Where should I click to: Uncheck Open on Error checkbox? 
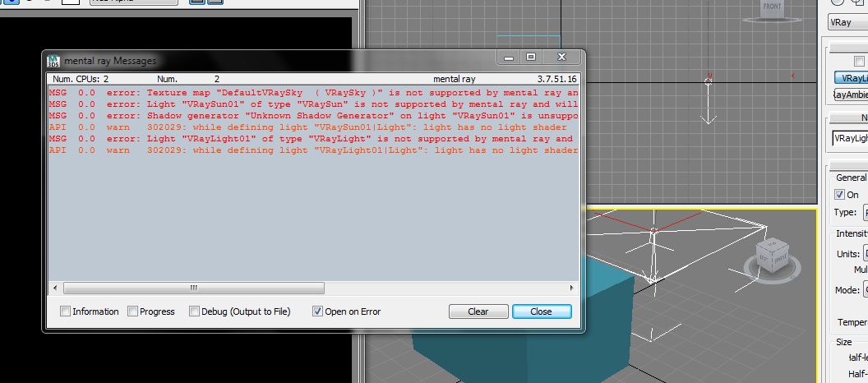tap(317, 311)
